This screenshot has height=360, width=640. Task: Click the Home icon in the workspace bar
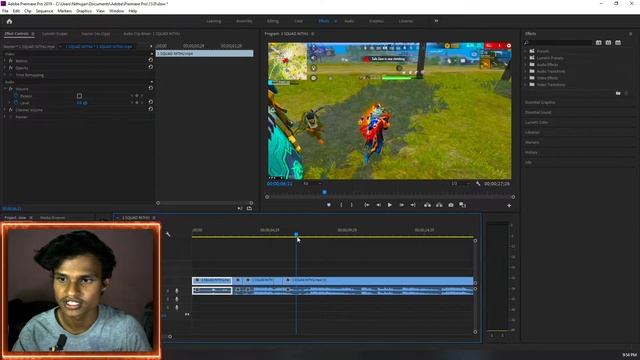point(9,21)
